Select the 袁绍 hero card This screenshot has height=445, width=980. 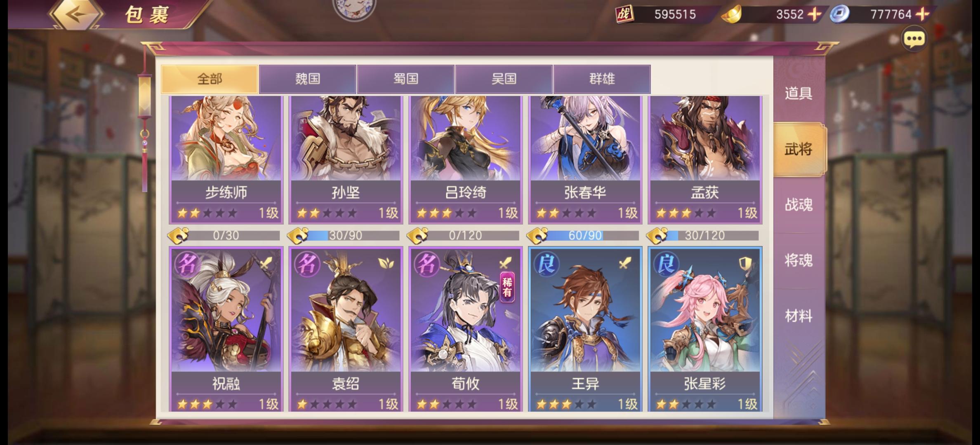click(346, 330)
